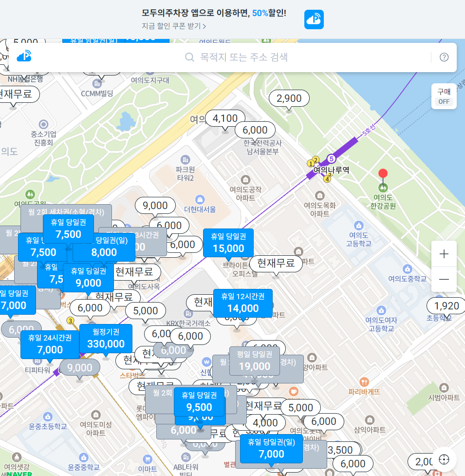This screenshot has width=465, height=476.
Task: Select the 3,500 price bubble
Action: click(340, 450)
